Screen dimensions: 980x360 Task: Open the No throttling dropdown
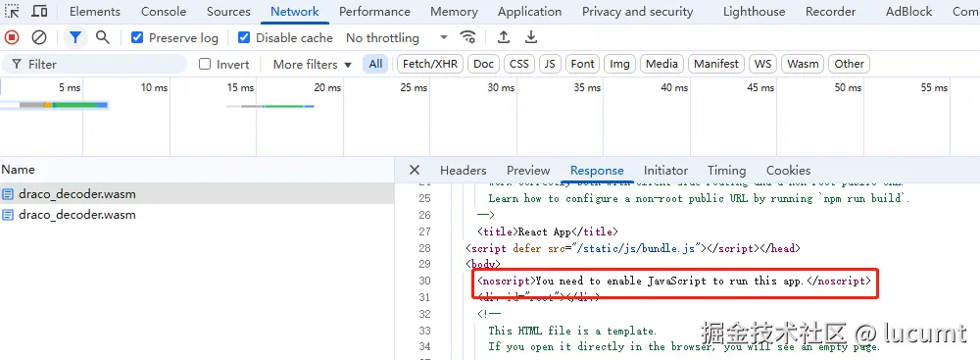397,37
